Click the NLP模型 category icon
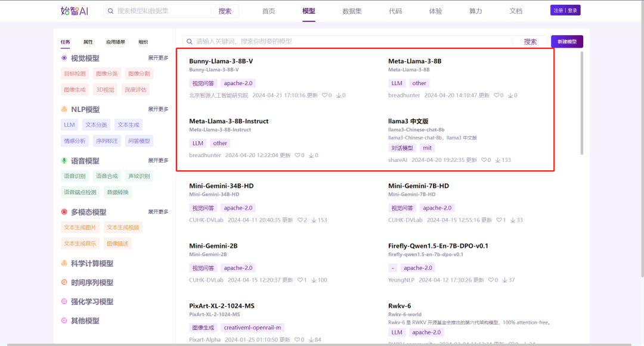 [64, 109]
